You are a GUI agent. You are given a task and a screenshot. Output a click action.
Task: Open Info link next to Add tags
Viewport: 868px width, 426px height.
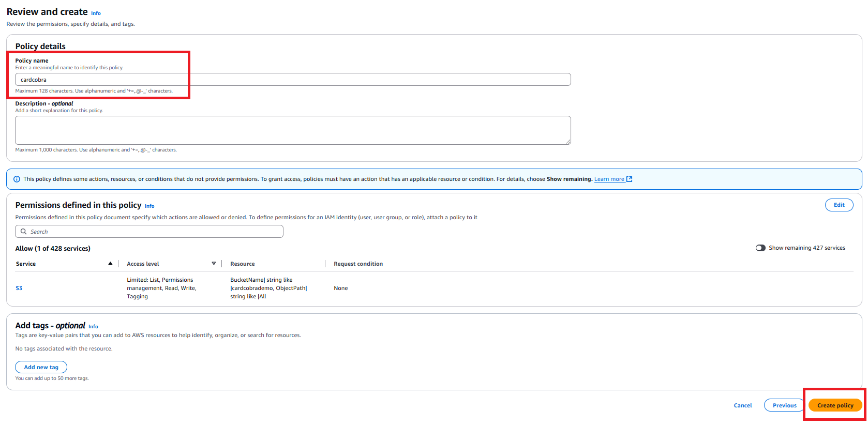pyautogui.click(x=93, y=327)
